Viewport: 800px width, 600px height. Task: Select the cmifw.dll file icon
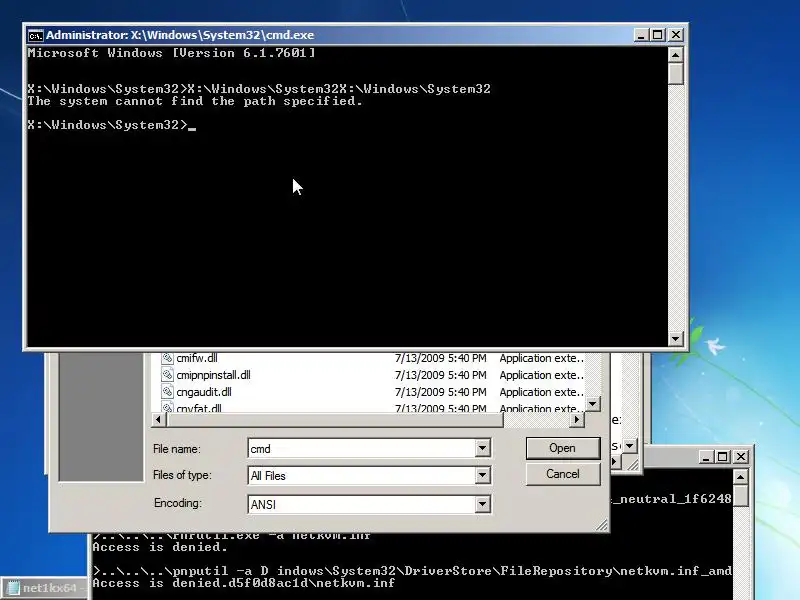click(x=167, y=358)
